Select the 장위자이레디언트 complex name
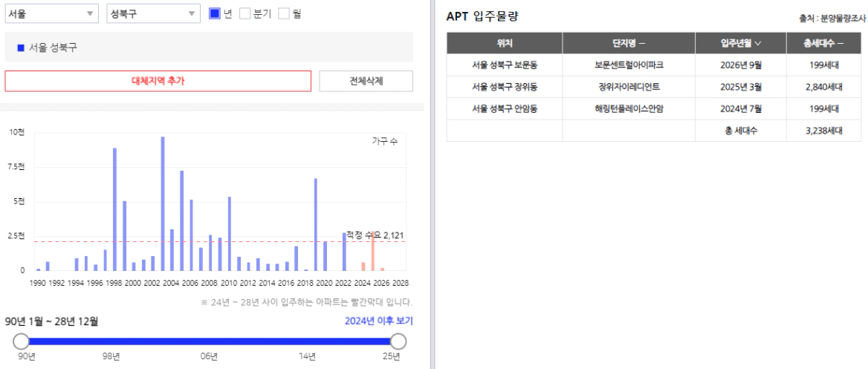Screen dimensions: 868x369 coord(629,87)
